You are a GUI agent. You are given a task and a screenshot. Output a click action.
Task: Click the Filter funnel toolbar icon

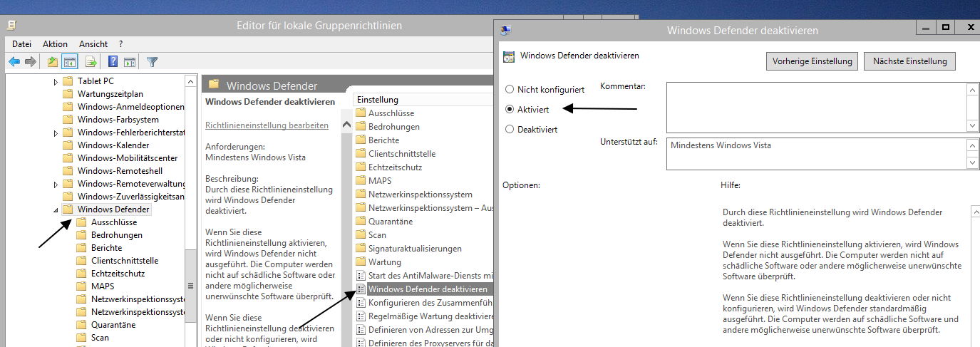[x=152, y=62]
